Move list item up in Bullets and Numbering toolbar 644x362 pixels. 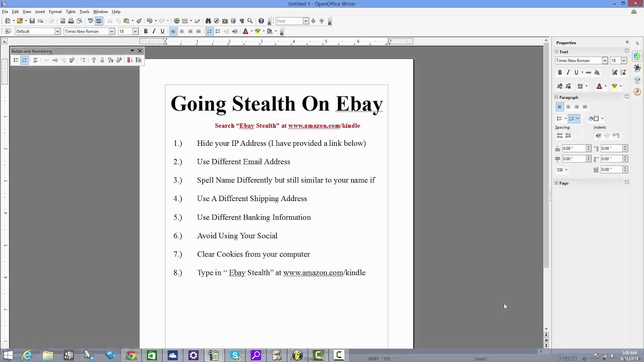(94, 60)
